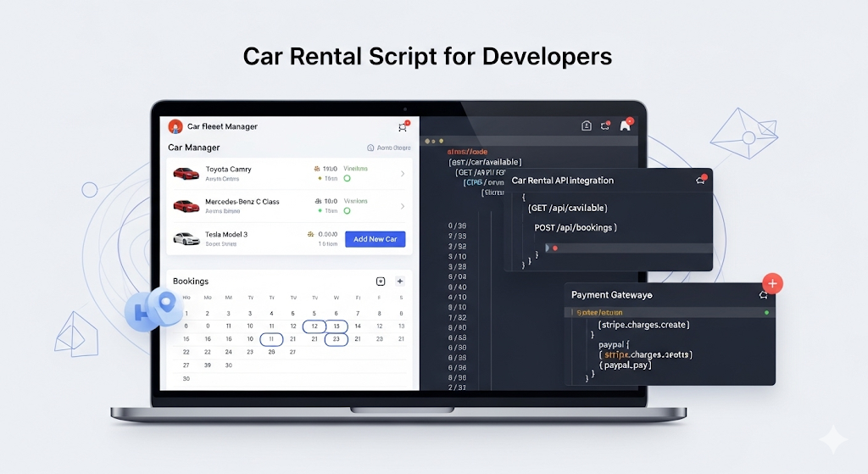Click the POST /api/bookings code line
Viewport: 868px width, 474px height.
tap(576, 227)
